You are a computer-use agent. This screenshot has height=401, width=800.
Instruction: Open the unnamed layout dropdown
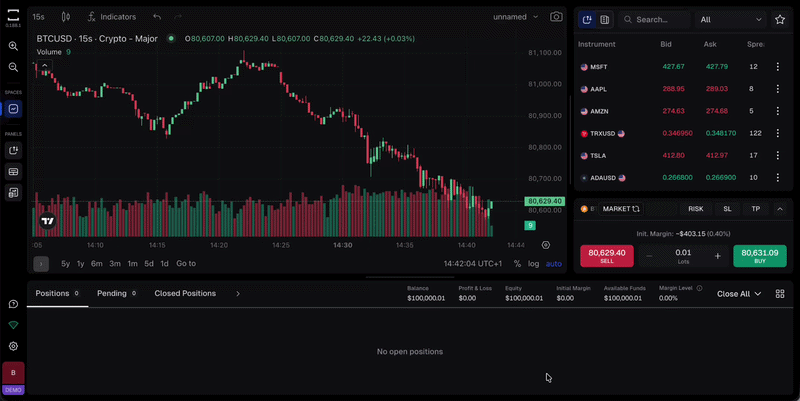515,17
